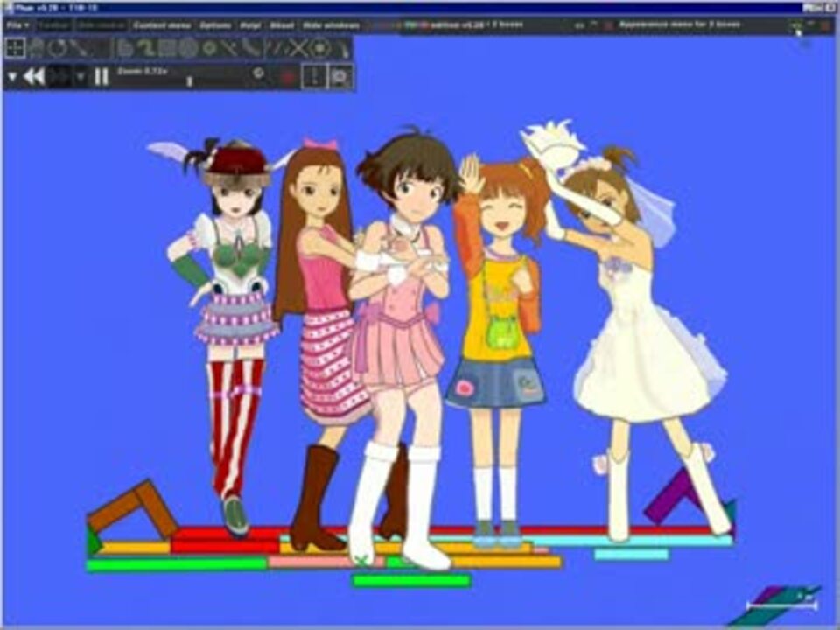The width and height of the screenshot is (840, 630).
Task: Click the clock icon beside zoom
Action: point(259,73)
